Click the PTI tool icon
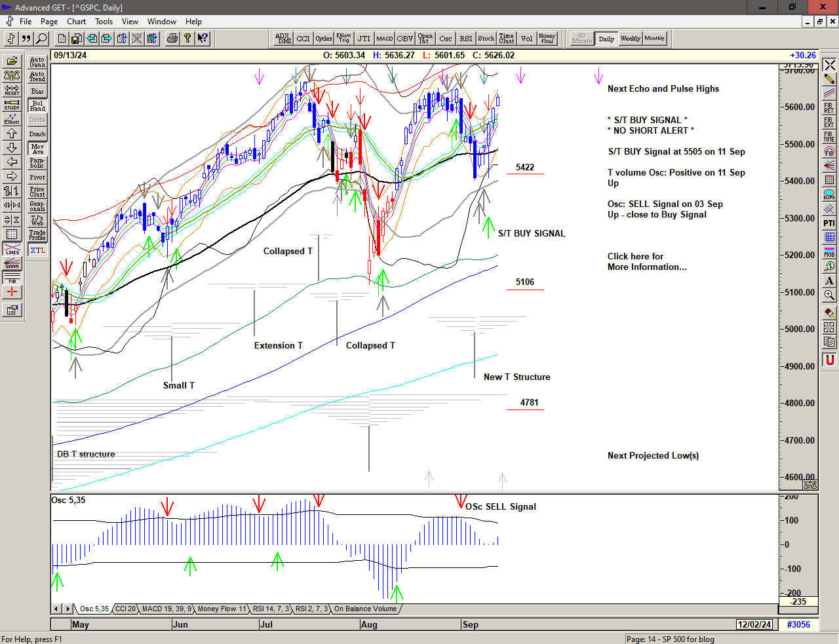The image size is (839, 644). point(829,223)
